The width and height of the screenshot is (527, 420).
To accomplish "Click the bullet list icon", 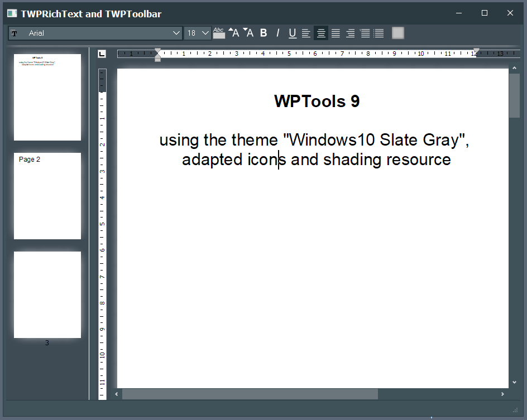I will (379, 33).
